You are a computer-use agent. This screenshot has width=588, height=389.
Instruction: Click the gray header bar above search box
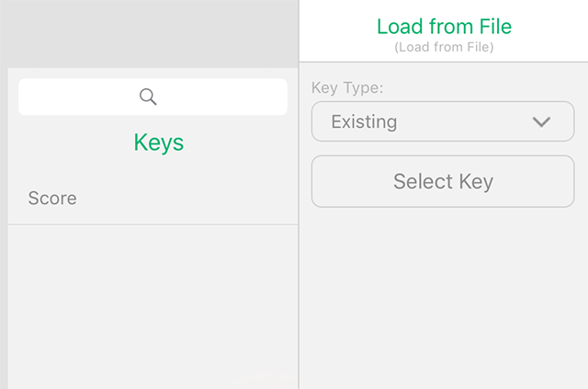[149, 34]
